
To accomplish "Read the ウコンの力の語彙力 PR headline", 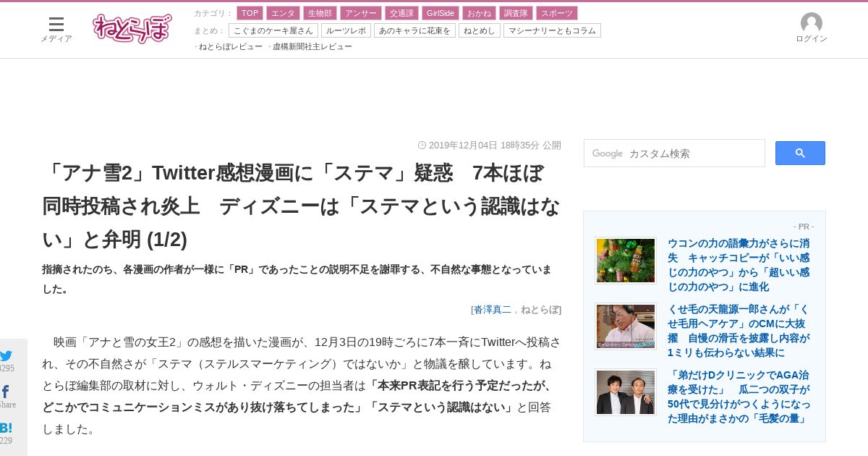I will click(739, 265).
